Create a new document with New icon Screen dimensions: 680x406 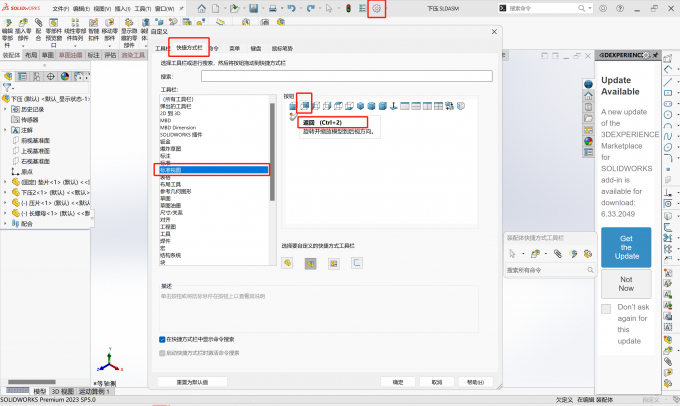click(216, 8)
